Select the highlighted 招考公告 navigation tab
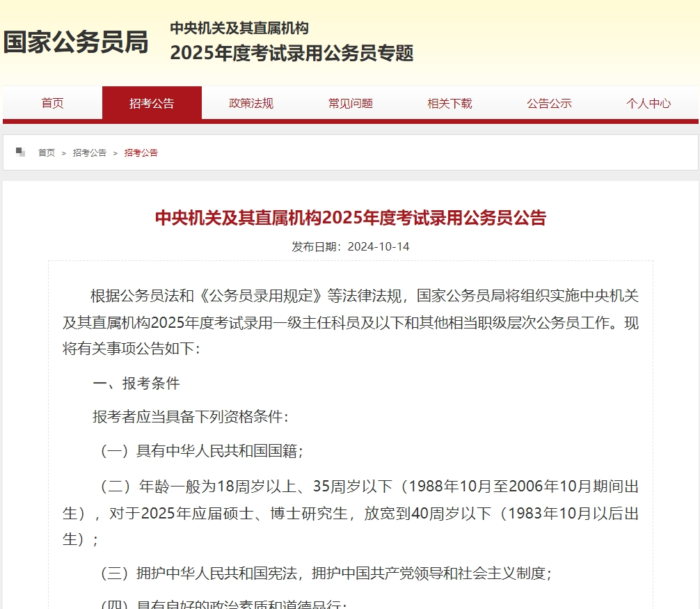Viewport: 700px width, 609px height. coord(152,102)
